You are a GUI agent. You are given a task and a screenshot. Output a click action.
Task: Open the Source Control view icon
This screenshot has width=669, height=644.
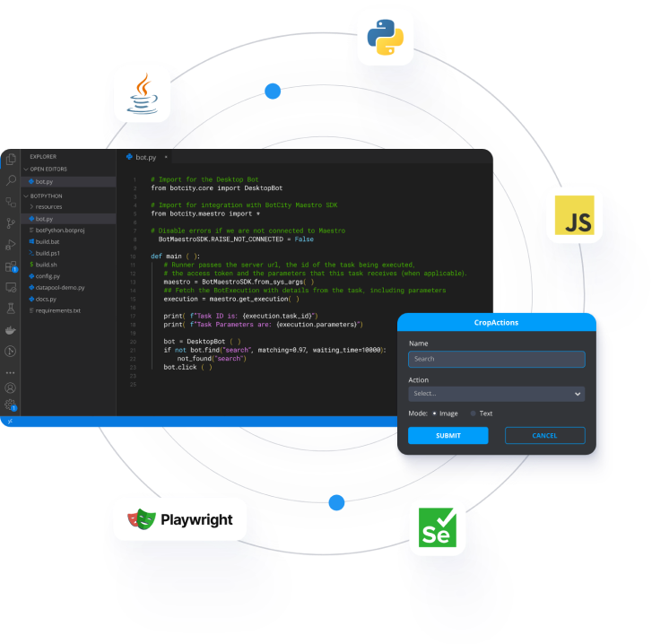coord(11,223)
